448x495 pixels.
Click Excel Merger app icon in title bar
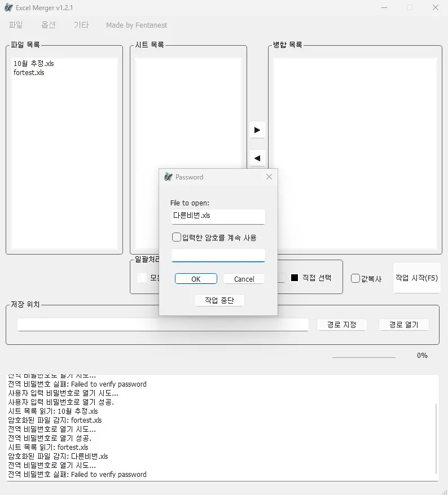pos(8,7)
